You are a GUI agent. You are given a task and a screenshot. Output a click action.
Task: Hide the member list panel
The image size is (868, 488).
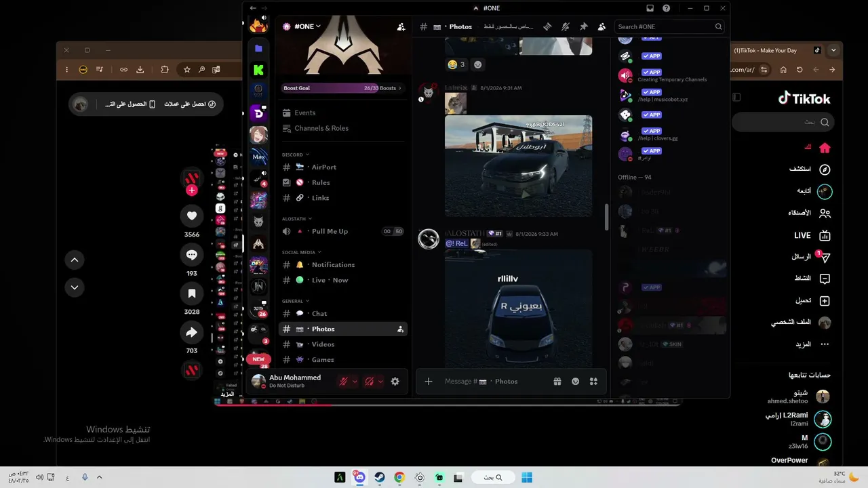pyautogui.click(x=601, y=26)
